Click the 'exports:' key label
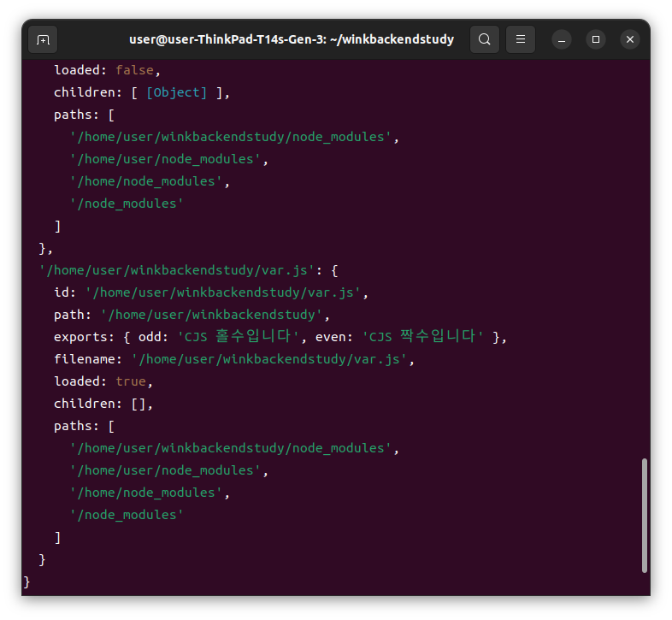672x620 pixels. (84, 337)
